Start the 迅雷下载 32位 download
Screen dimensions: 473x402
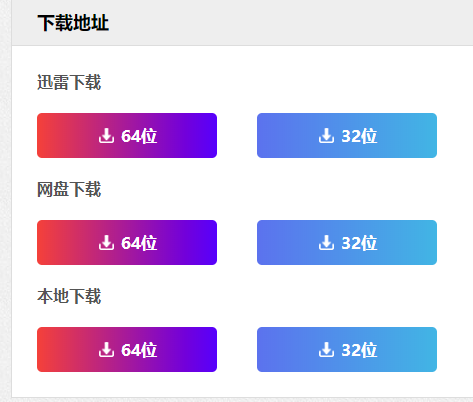pyautogui.click(x=347, y=135)
